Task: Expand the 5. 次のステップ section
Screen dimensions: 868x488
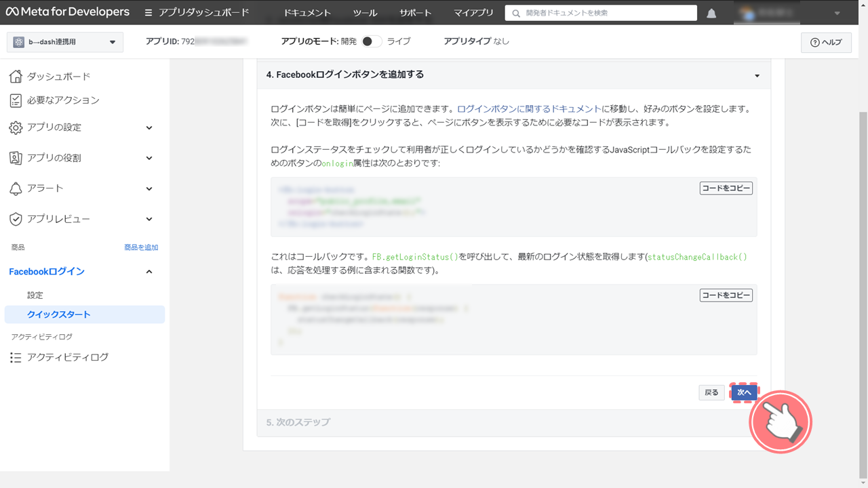Action: [513, 422]
